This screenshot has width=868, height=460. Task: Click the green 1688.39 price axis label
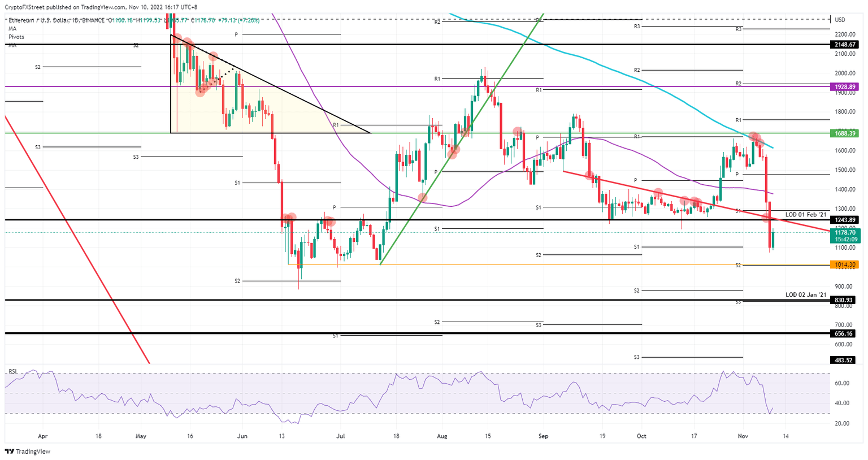(846, 134)
